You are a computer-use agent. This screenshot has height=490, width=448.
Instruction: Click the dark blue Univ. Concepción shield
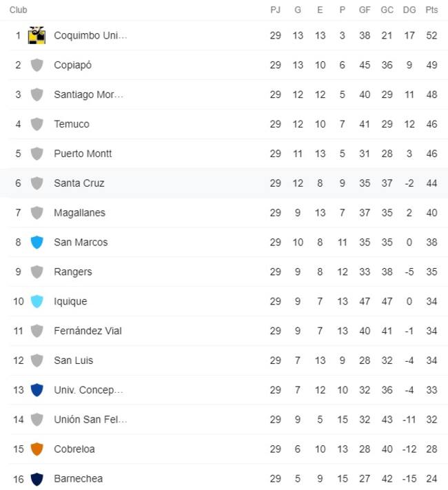[x=37, y=390]
